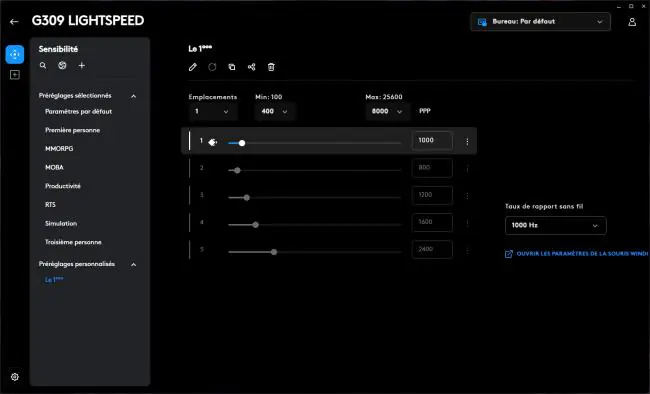Open the three-dot menu for slot 1
650x394 pixels.
tap(467, 141)
